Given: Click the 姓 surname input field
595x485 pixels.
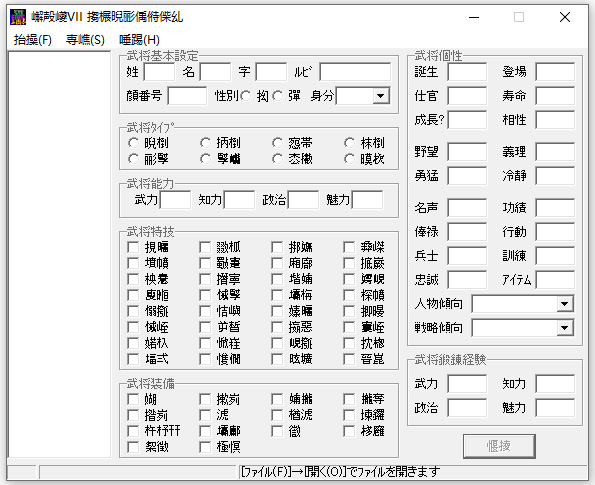Looking at the screenshot, I should click(159, 72).
